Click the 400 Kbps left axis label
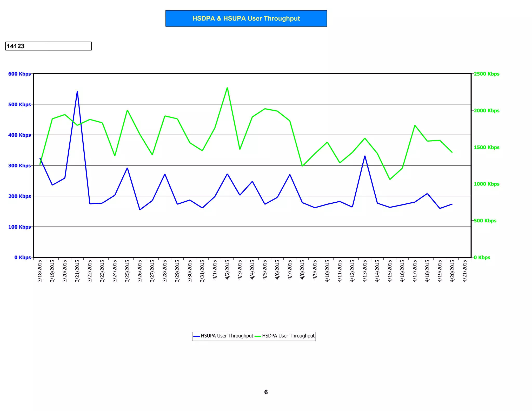The height and width of the screenshot is (411, 532). [19, 135]
